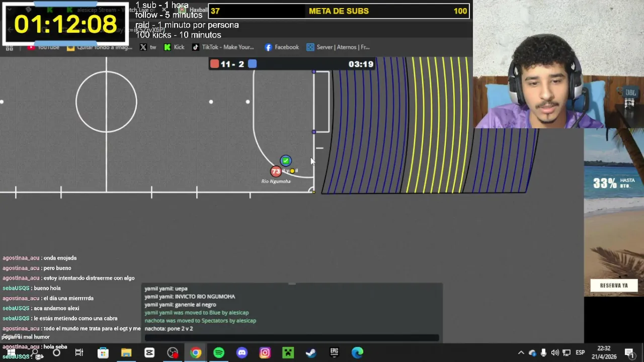The image size is (644, 362).
Task: Open Microsoft Edge from the taskbar
Action: pos(357,353)
